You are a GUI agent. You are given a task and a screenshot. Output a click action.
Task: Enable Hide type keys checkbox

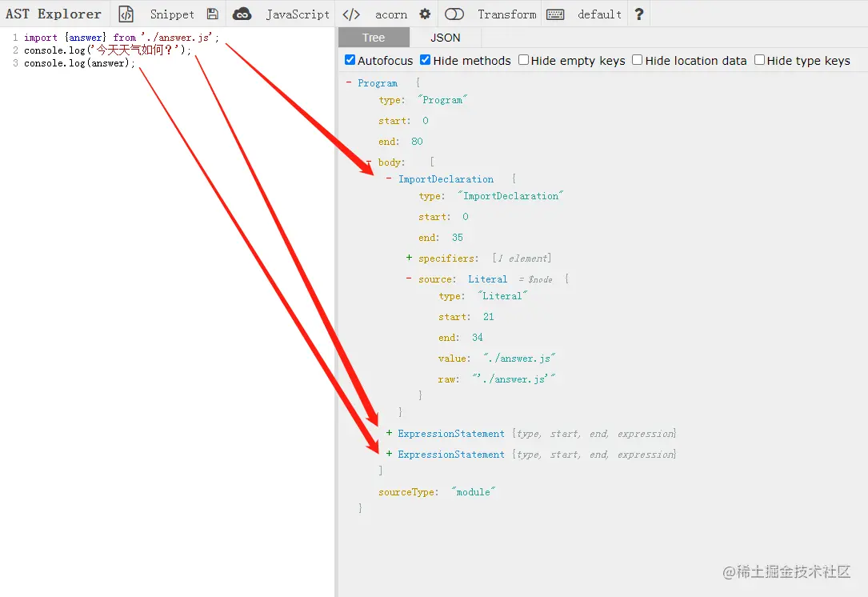(759, 60)
